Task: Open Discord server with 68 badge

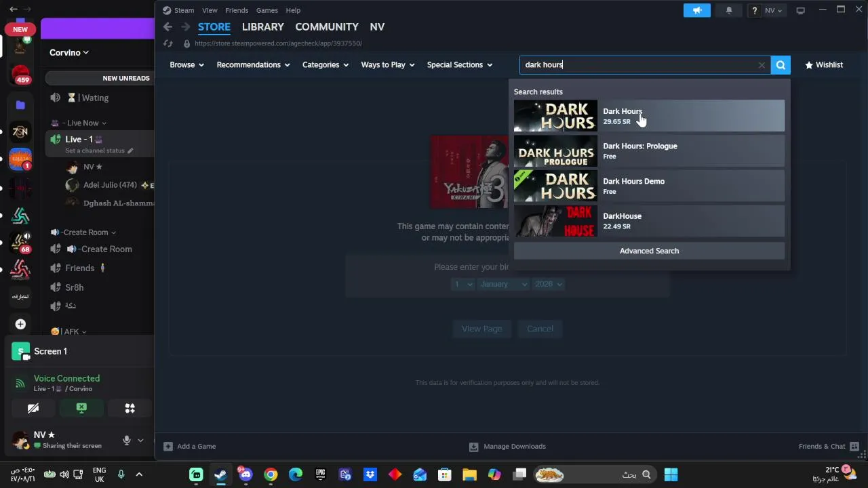Action: coord(20,243)
